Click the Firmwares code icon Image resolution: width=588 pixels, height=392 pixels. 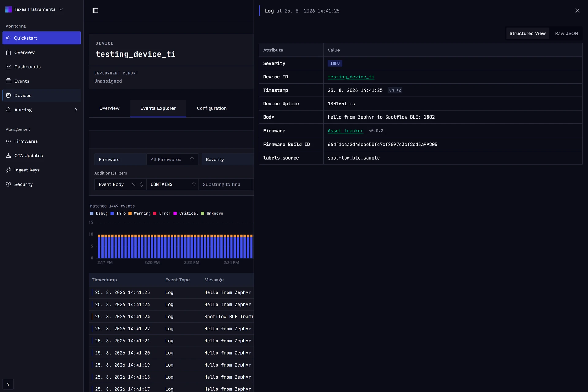tap(9, 141)
